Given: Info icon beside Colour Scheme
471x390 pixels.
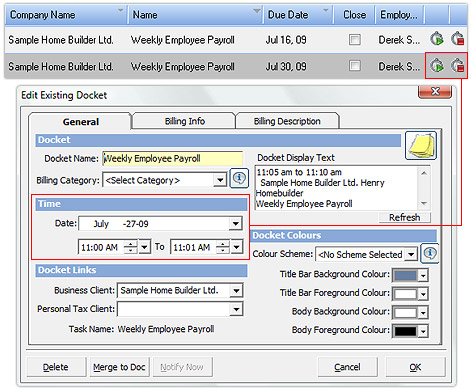Looking at the screenshot, I should (x=430, y=253).
